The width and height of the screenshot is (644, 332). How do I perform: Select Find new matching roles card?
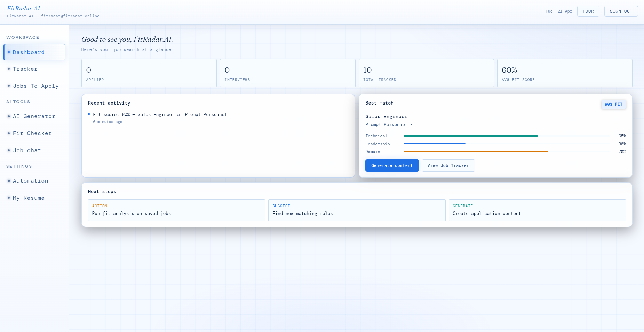(357, 210)
